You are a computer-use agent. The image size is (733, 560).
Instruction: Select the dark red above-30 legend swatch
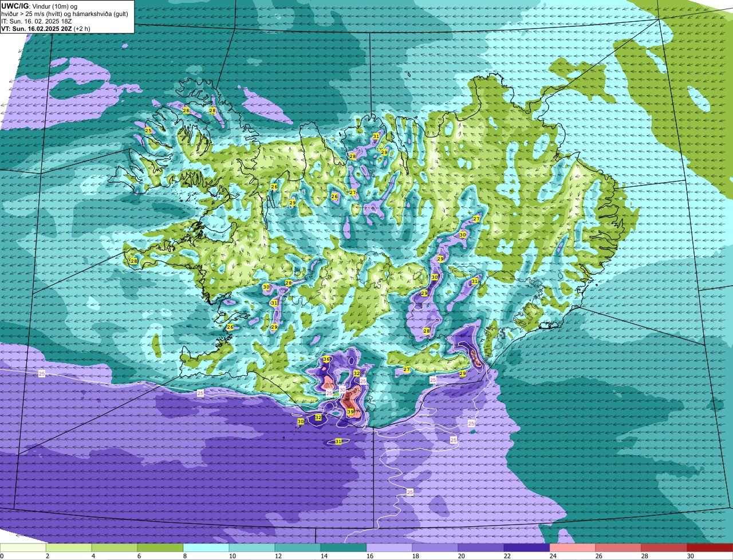pyautogui.click(x=710, y=548)
